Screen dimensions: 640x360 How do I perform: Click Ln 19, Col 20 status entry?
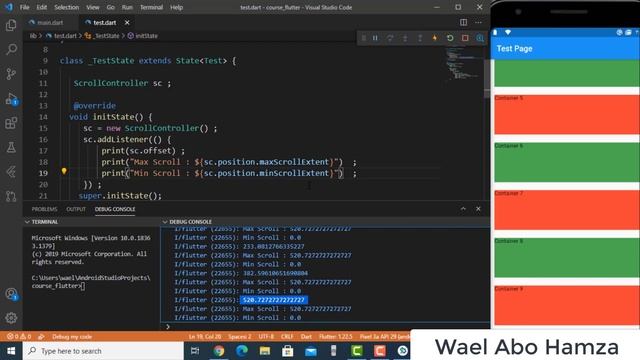204,337
